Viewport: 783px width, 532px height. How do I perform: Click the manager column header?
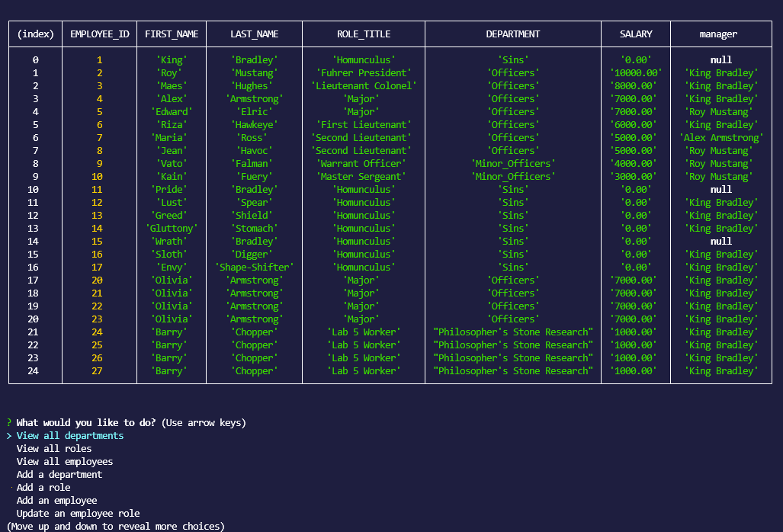point(720,34)
